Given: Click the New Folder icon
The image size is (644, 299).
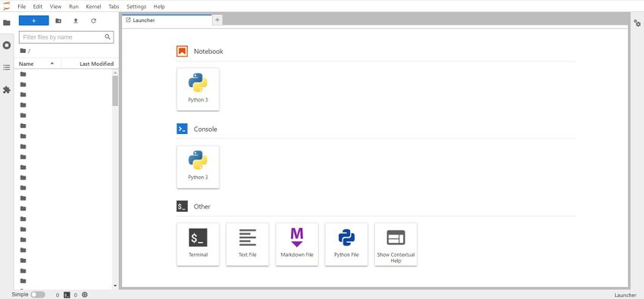Looking at the screenshot, I should (58, 20).
